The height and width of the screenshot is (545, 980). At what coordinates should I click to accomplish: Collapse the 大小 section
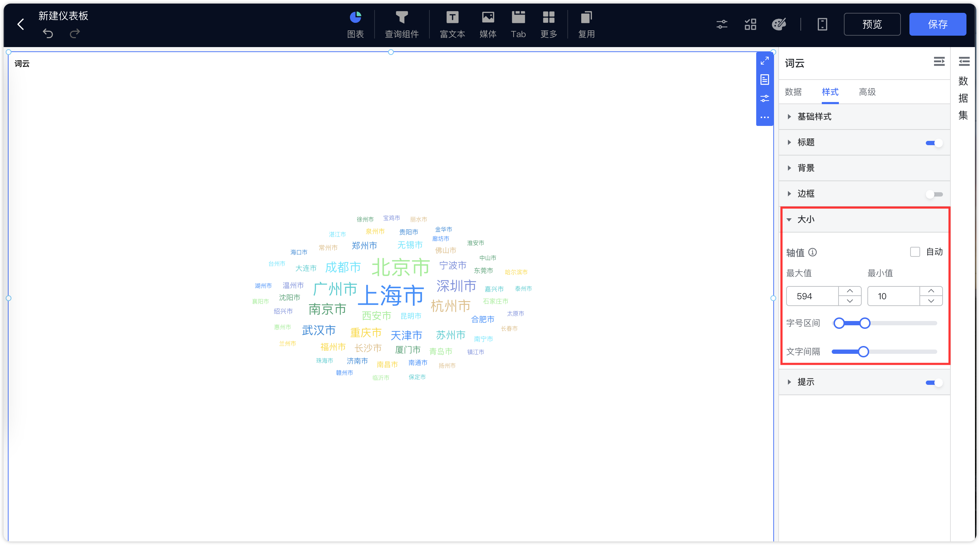click(864, 219)
